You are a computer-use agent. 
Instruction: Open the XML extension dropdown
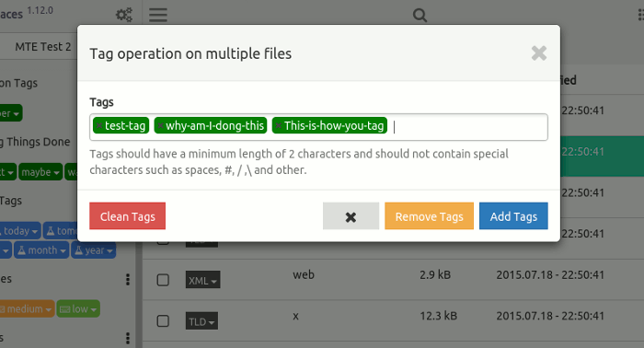pyautogui.click(x=203, y=280)
